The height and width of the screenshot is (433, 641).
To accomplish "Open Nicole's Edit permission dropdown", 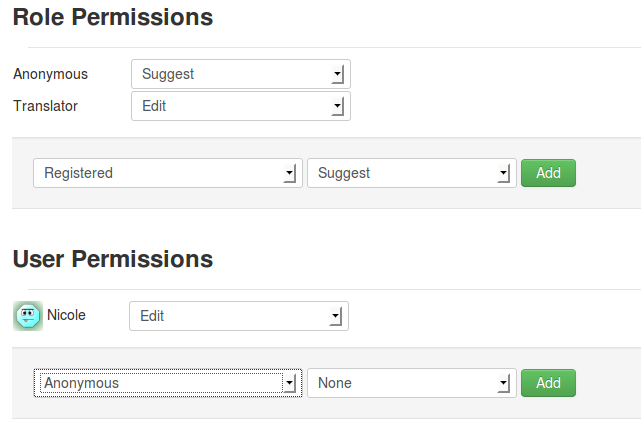I will pyautogui.click(x=238, y=316).
